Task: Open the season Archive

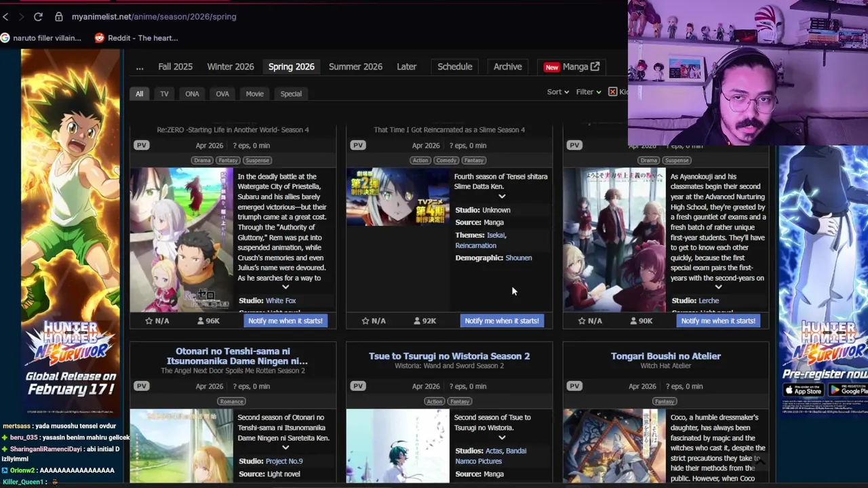Action: click(x=507, y=67)
